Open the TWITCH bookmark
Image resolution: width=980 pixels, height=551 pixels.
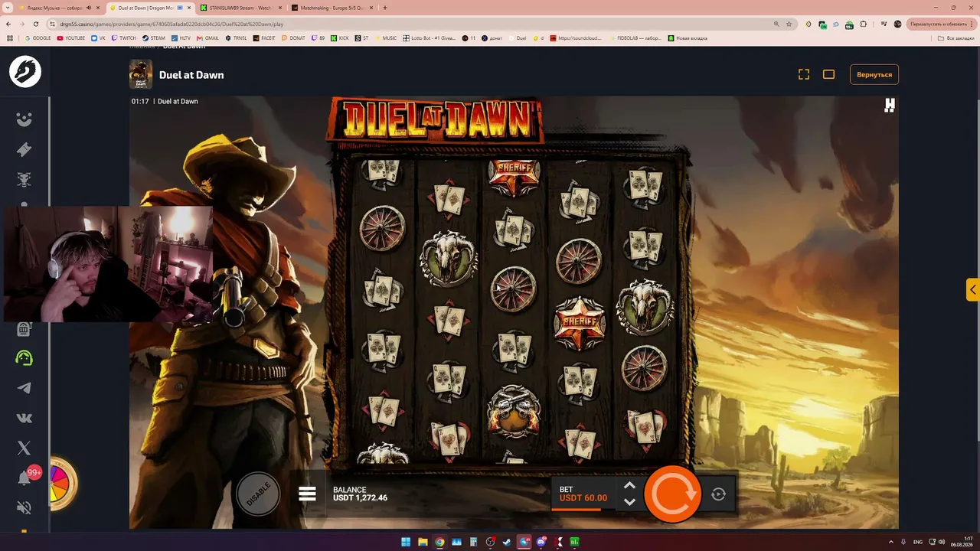[123, 38]
